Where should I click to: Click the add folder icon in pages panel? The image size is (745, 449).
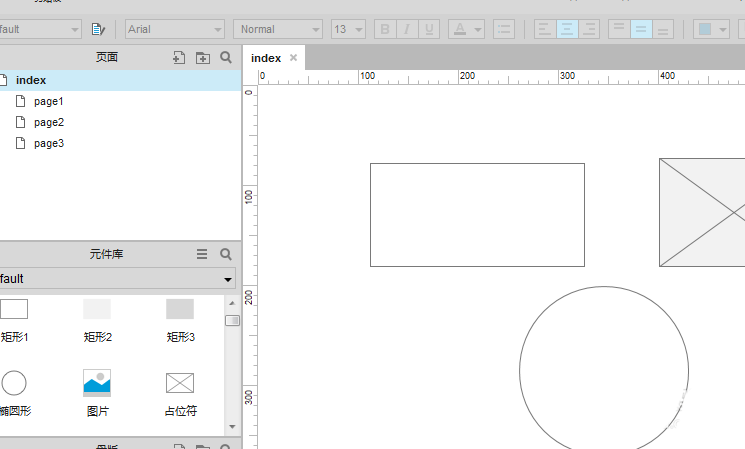[202, 58]
